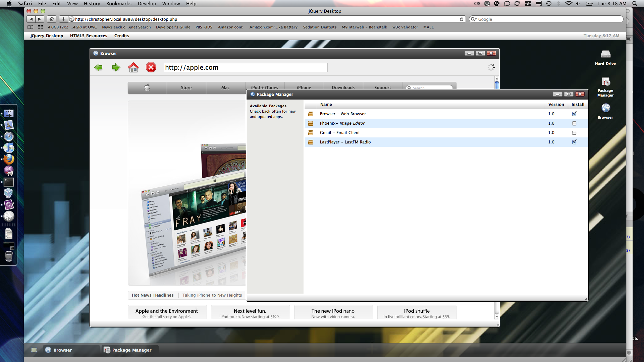
Task: Uncheck install for Browser – Web Browser
Action: 574,114
